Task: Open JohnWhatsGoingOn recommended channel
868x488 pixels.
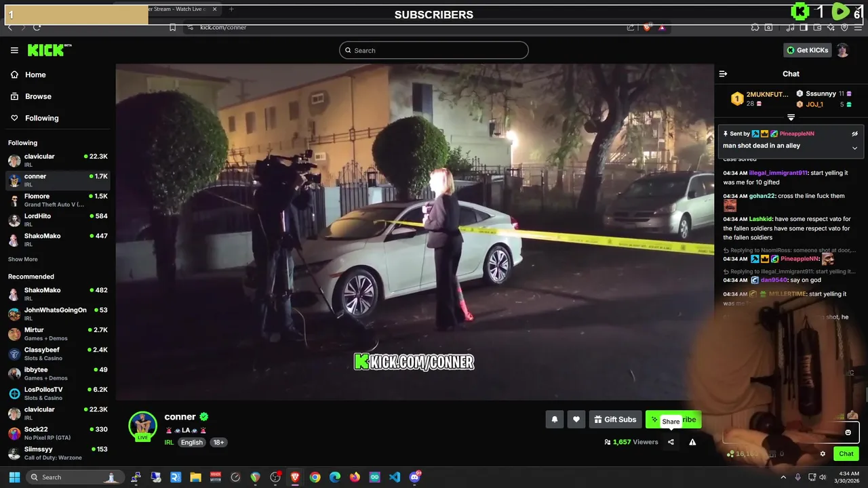Action: pyautogui.click(x=58, y=314)
